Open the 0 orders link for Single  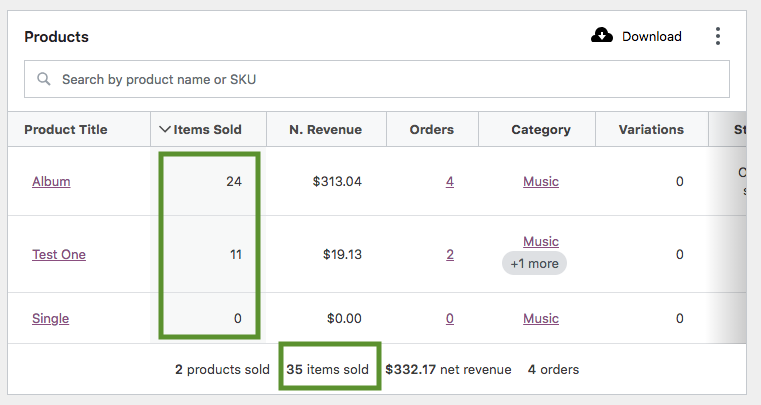[450, 319]
